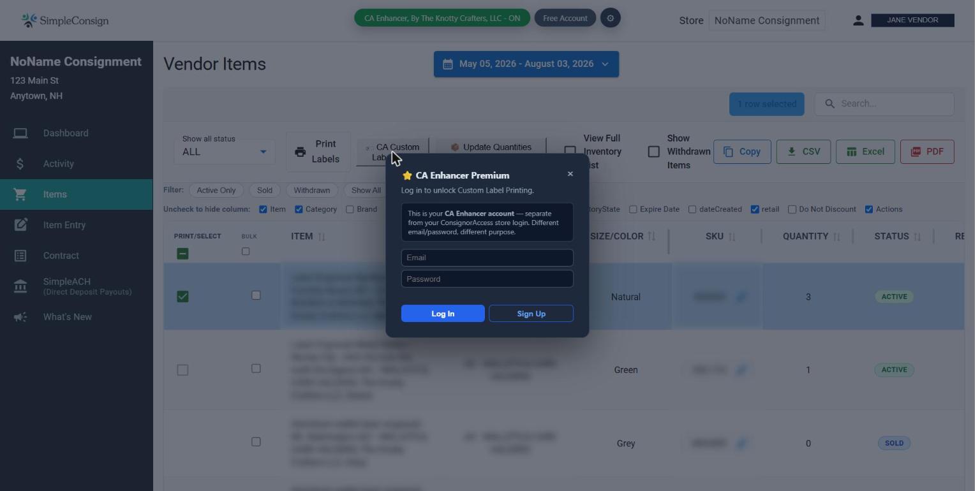
Task: Click the Password field in login popup
Action: click(x=487, y=279)
